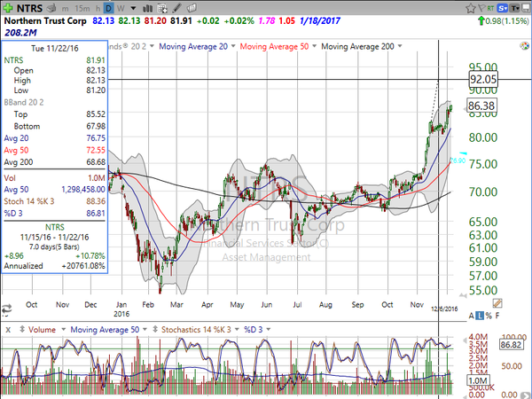
Task: Click the color palette icon on chart
Action: click(x=524, y=46)
